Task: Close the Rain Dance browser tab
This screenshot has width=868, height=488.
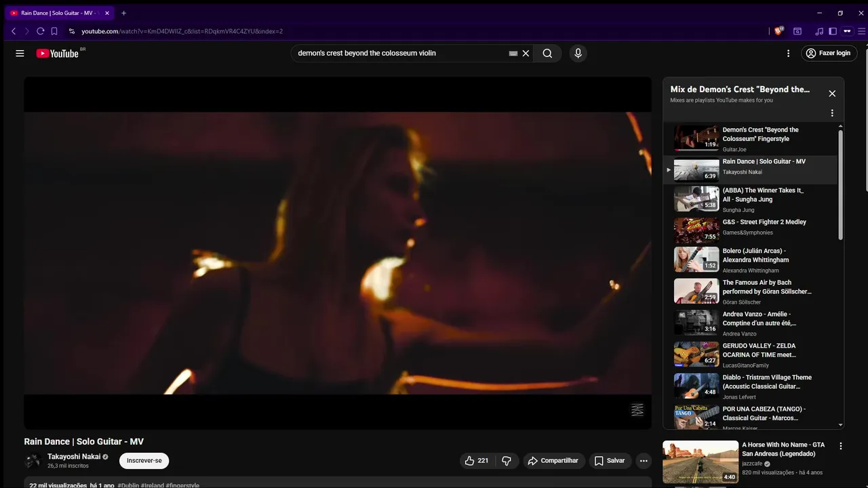Action: [106, 13]
